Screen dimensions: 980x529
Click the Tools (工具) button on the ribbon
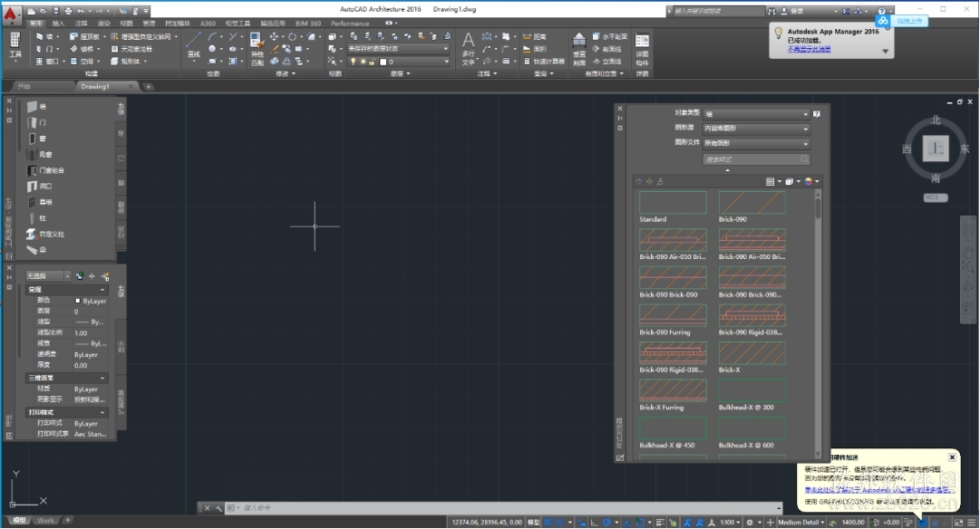[15, 47]
